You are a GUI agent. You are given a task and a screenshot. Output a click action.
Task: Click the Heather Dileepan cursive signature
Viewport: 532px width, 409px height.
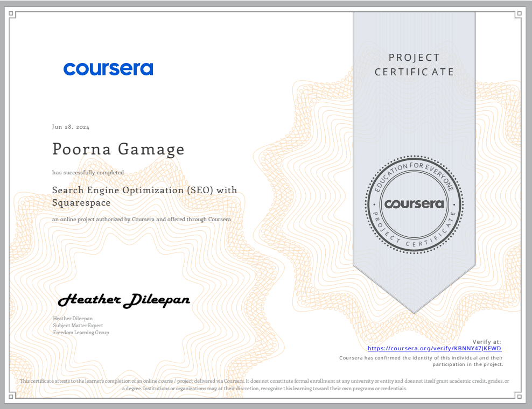pos(124,300)
